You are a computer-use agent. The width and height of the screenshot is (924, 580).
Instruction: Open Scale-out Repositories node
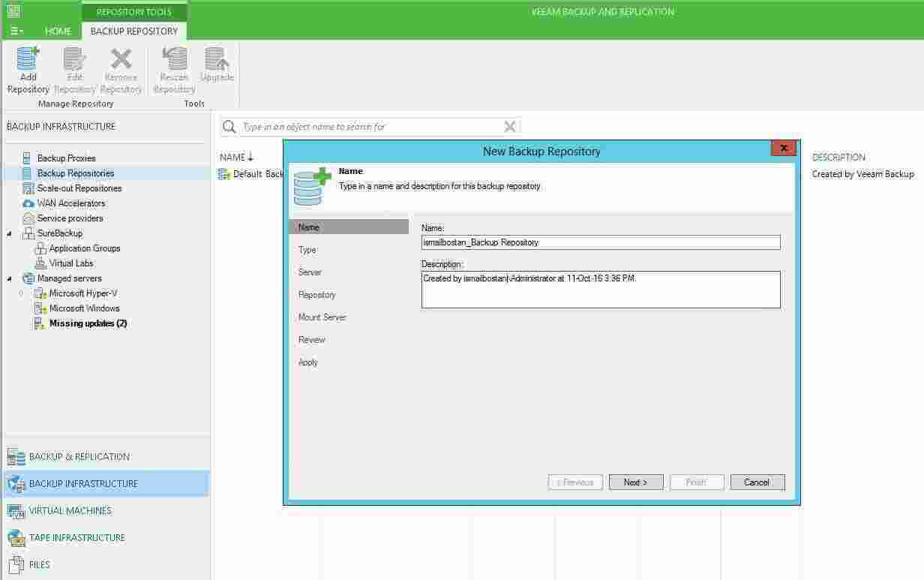click(79, 188)
